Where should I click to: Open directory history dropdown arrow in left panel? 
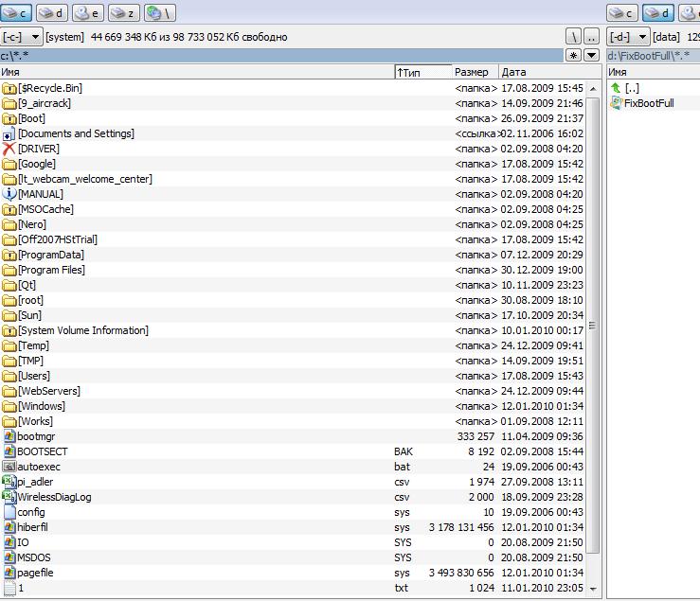click(591, 56)
